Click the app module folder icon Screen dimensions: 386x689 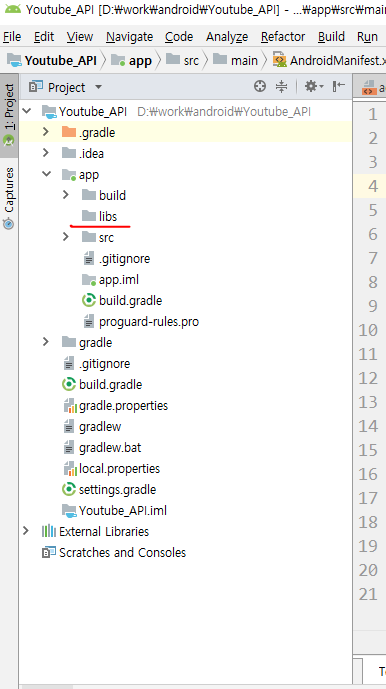pyautogui.click(x=69, y=174)
